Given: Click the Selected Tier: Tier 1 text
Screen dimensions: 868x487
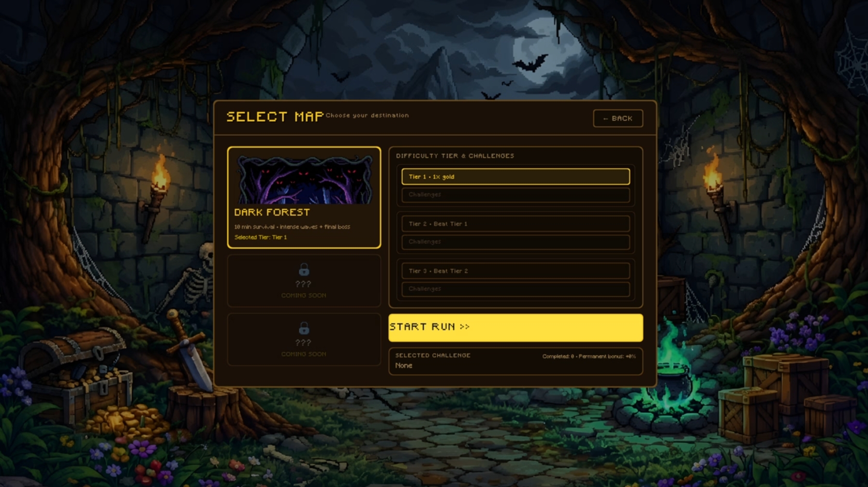Looking at the screenshot, I should click(261, 237).
